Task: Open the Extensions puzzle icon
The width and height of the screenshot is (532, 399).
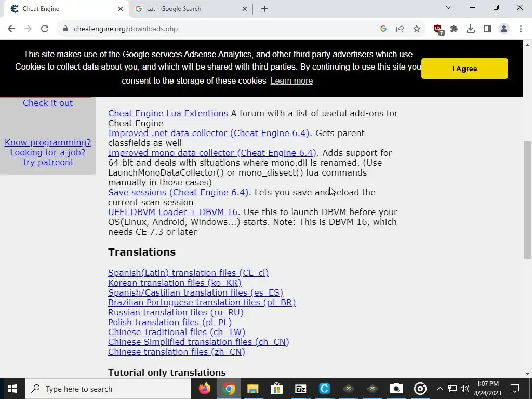Action: click(x=454, y=29)
